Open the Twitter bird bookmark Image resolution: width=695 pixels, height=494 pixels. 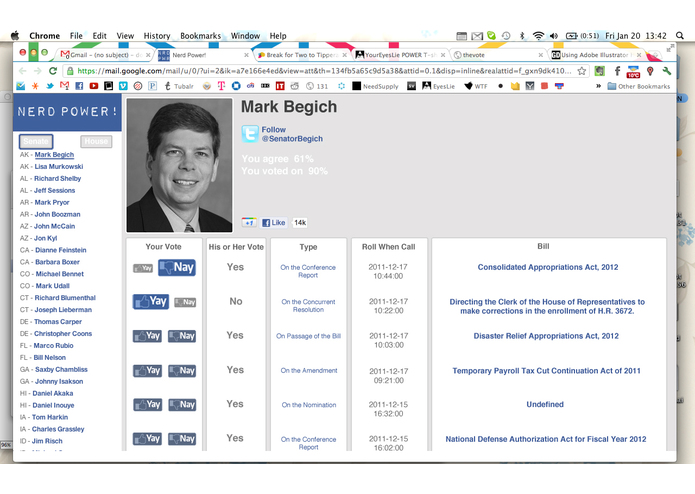[50, 86]
